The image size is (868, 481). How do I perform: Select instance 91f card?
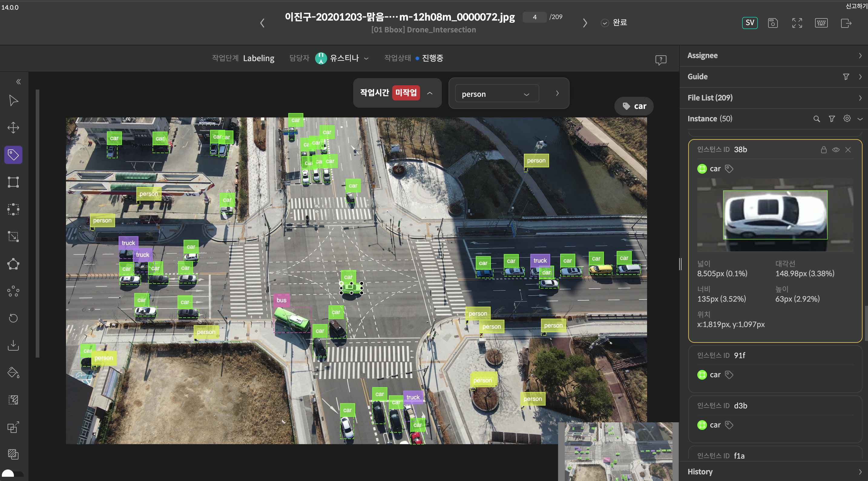[775, 368]
